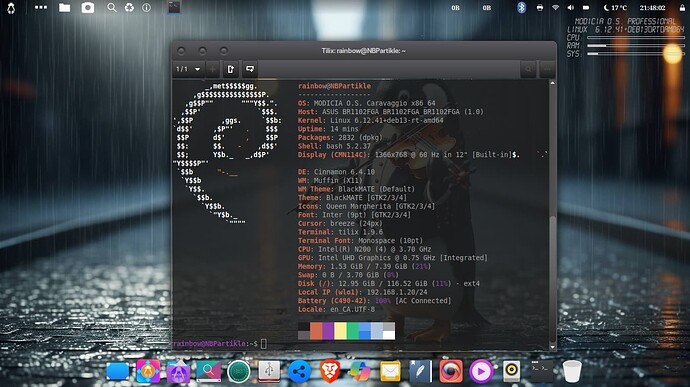Click the printer tray icon

click(x=540, y=7)
